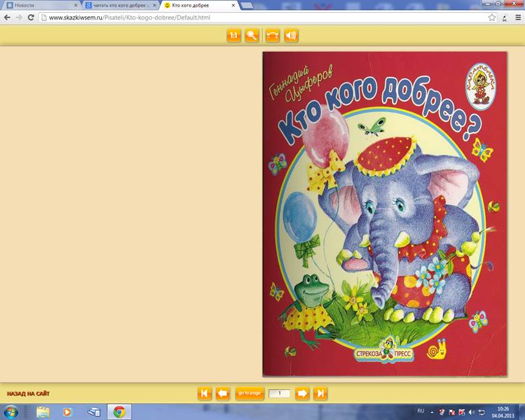This screenshot has height=420, width=525.
Task: Switch the RU input language
Action: coord(421,411)
